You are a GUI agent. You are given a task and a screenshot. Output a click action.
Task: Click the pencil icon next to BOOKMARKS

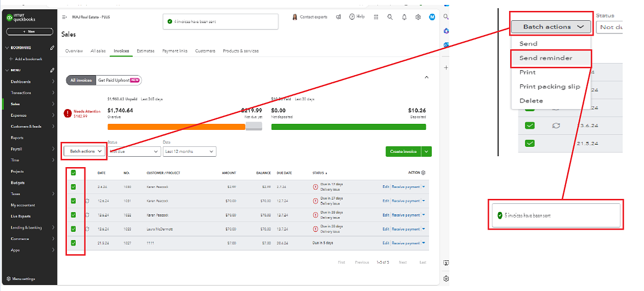[x=52, y=48]
